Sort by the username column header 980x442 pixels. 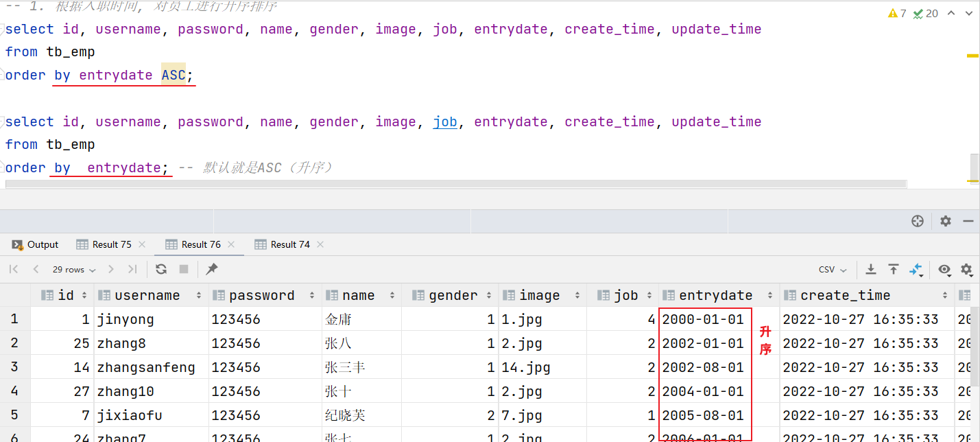coord(152,295)
